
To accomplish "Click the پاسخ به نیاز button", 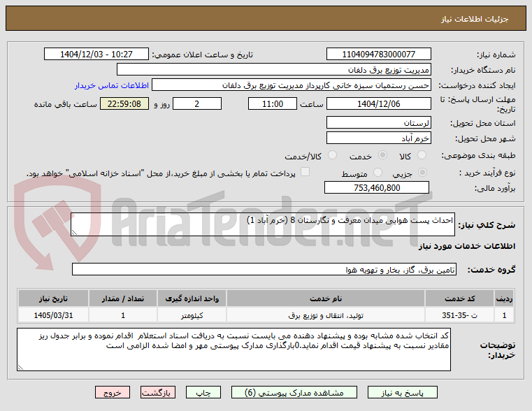I will [x=403, y=392].
